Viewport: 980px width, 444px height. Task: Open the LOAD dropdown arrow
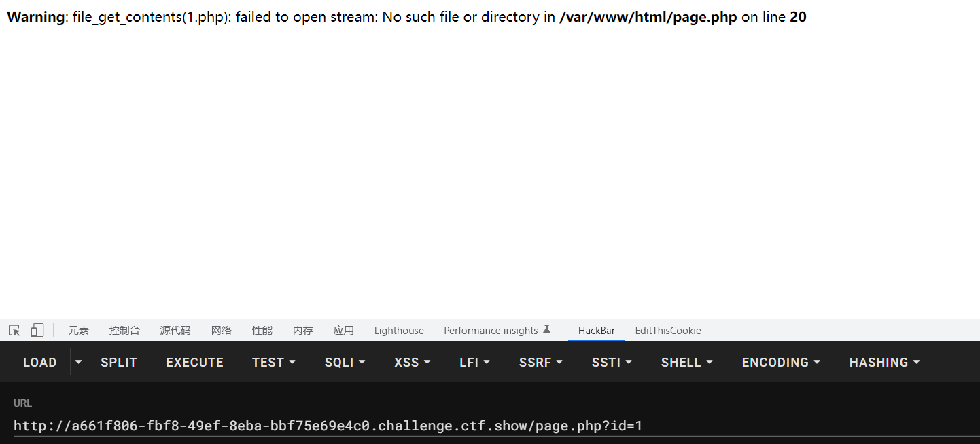coord(78,363)
